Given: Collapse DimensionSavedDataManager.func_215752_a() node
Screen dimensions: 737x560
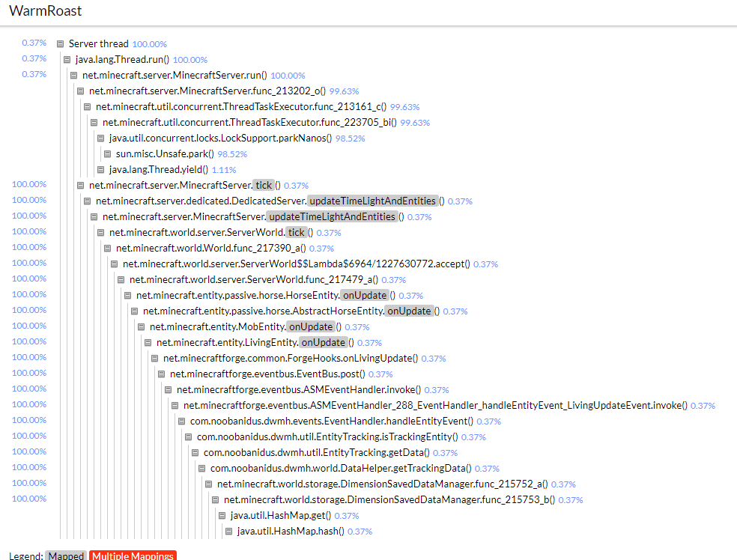Looking at the screenshot, I should coord(208,484).
